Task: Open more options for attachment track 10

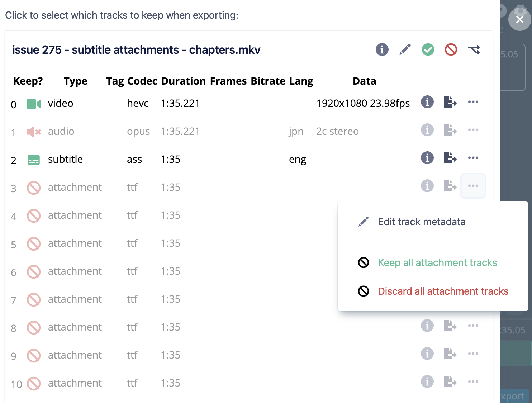Action: tap(473, 381)
